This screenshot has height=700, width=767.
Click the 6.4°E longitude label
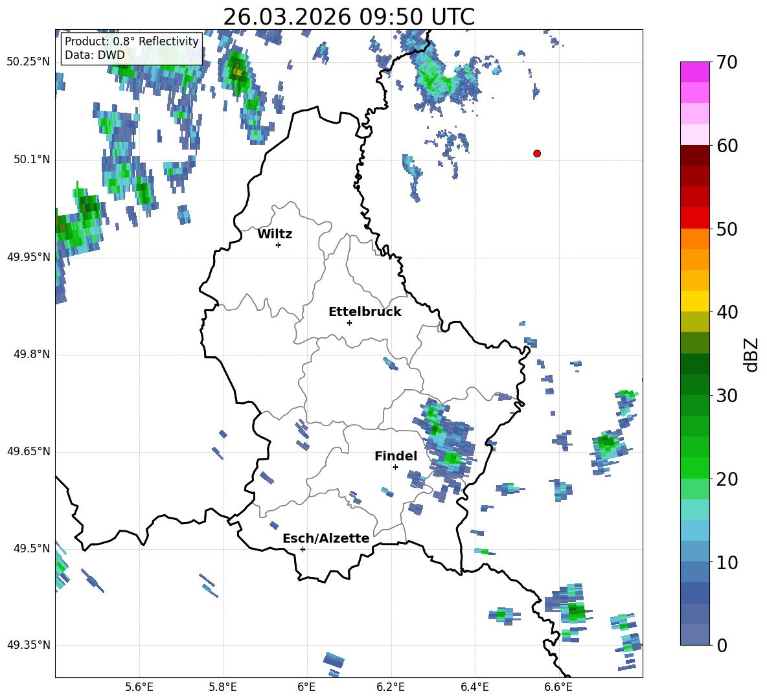pos(474,687)
